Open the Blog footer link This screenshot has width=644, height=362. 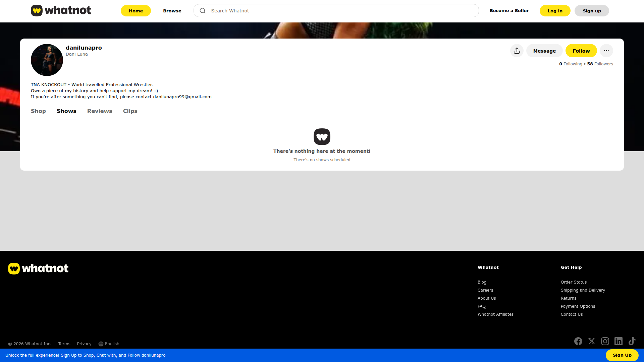[482, 282]
